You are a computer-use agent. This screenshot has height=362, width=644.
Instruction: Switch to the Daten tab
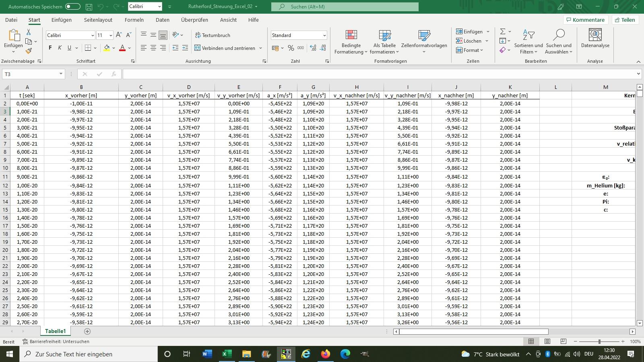click(x=163, y=20)
